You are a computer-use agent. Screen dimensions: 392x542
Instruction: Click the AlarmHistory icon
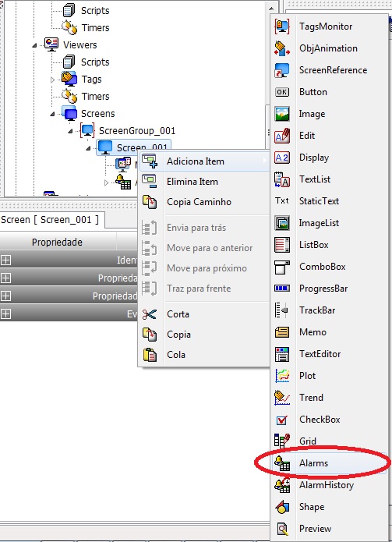(x=282, y=485)
